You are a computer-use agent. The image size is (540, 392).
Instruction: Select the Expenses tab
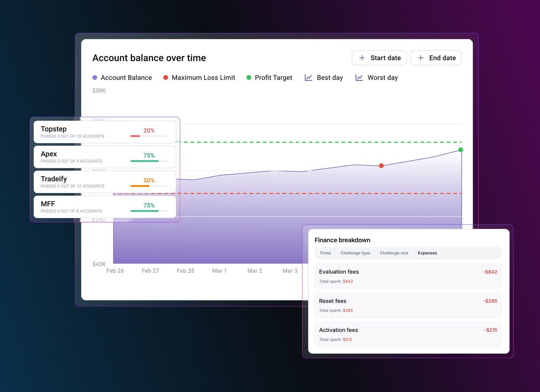427,253
